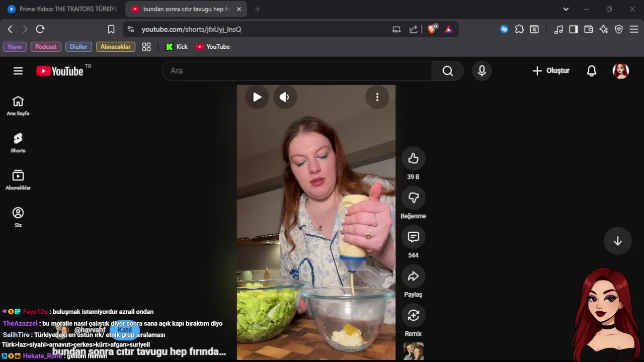Open the Yayın bookmark folder
This screenshot has height=362, width=644.
tap(15, 47)
